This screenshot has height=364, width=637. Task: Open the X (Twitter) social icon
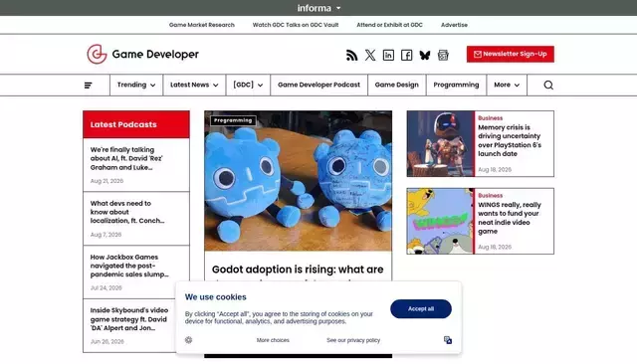coord(370,55)
